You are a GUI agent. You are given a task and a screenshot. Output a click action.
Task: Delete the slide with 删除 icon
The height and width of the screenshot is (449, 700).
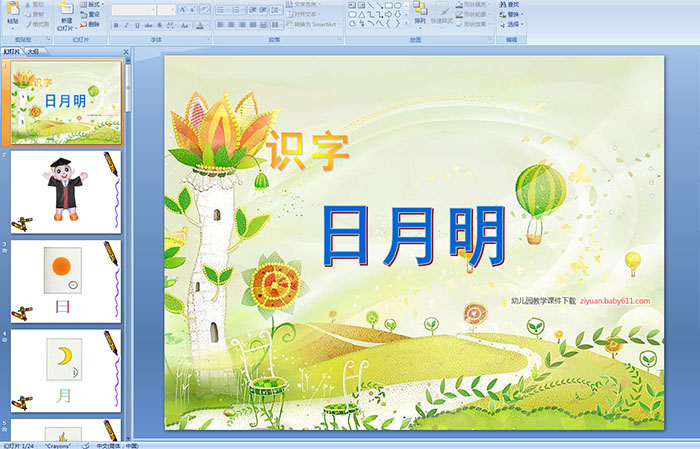click(x=83, y=24)
